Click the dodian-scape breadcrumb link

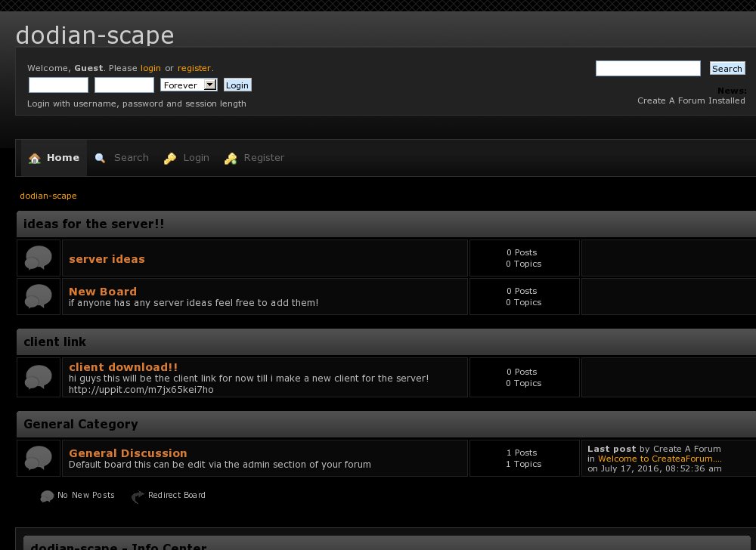[48, 196]
